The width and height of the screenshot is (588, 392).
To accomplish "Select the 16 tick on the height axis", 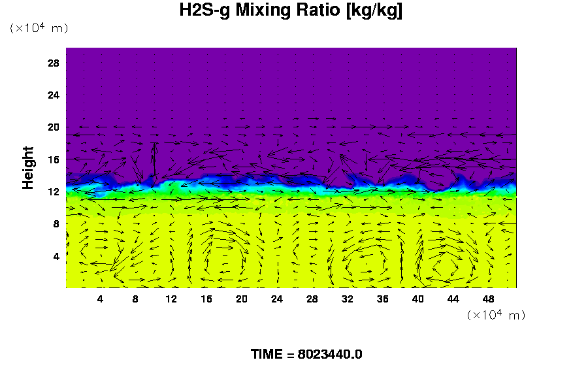I will tap(53, 159).
